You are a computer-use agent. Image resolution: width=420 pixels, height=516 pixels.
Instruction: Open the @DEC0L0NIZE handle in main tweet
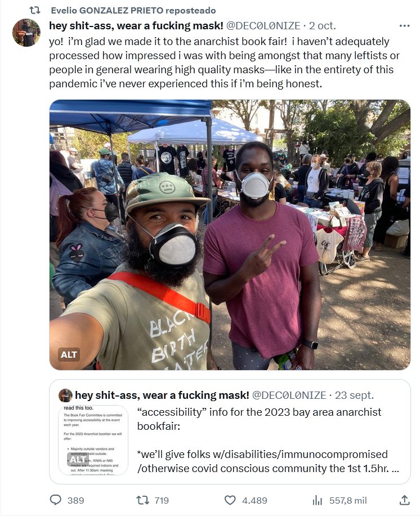(263, 26)
